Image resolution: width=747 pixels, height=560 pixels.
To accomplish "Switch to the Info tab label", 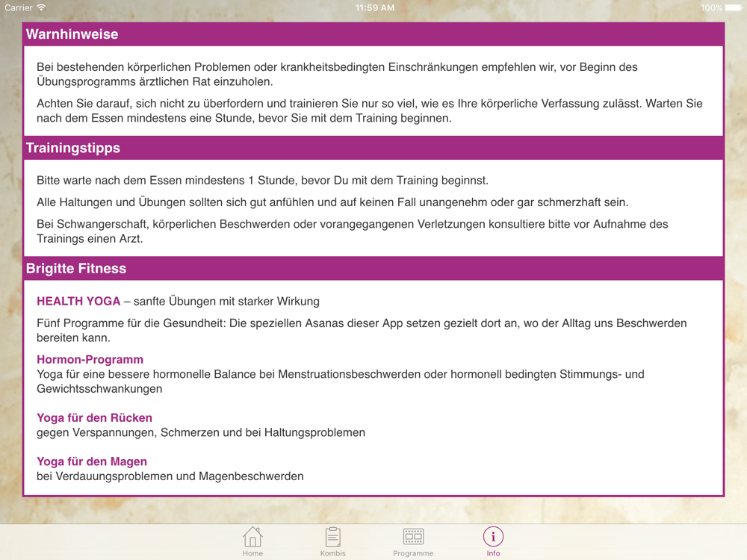I will pyautogui.click(x=493, y=553).
